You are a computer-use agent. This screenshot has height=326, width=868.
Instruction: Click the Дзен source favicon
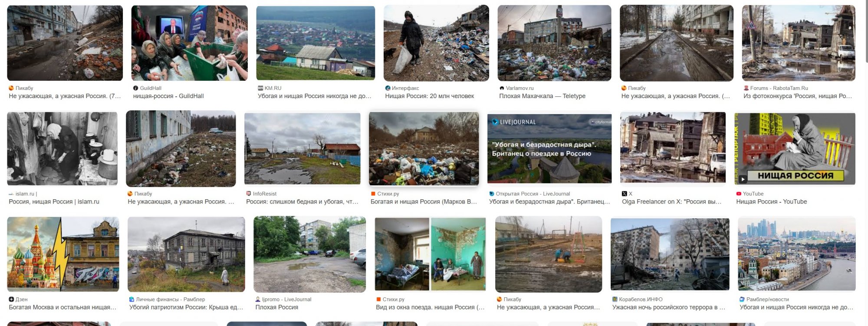click(11, 299)
